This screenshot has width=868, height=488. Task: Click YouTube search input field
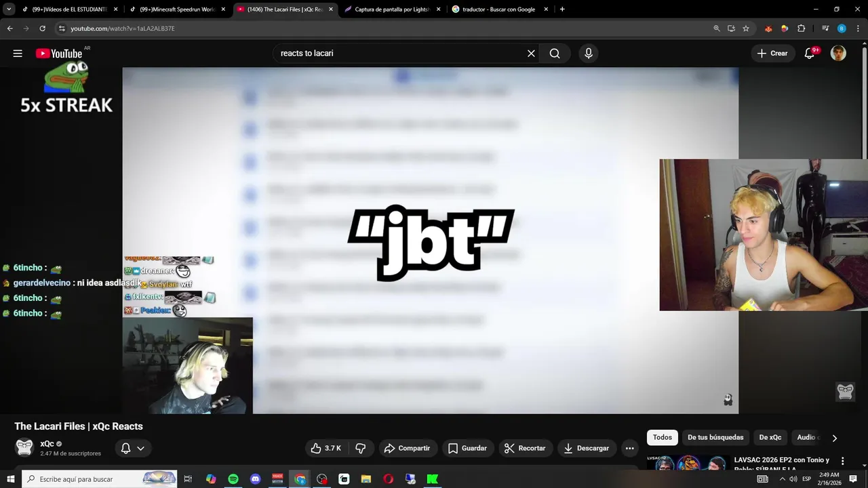(x=400, y=54)
